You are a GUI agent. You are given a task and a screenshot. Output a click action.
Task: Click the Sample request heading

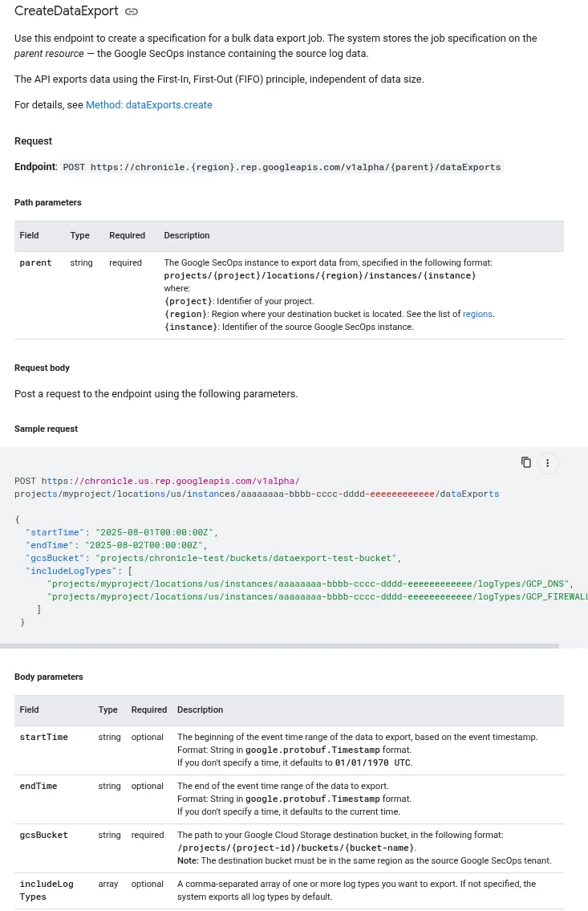pyautogui.click(x=46, y=429)
